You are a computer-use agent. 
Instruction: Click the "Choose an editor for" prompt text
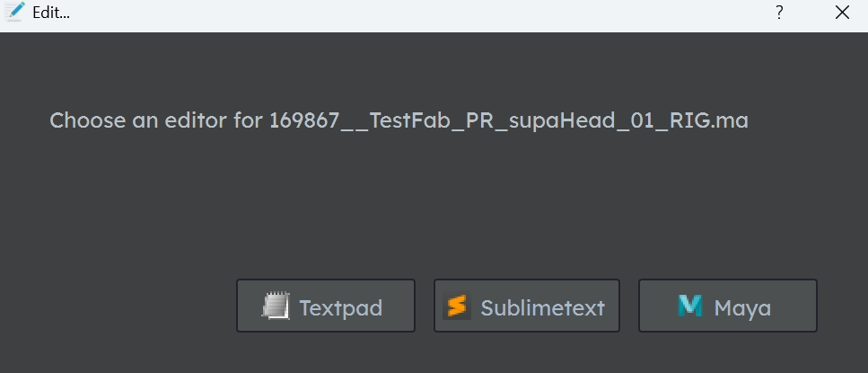157,120
